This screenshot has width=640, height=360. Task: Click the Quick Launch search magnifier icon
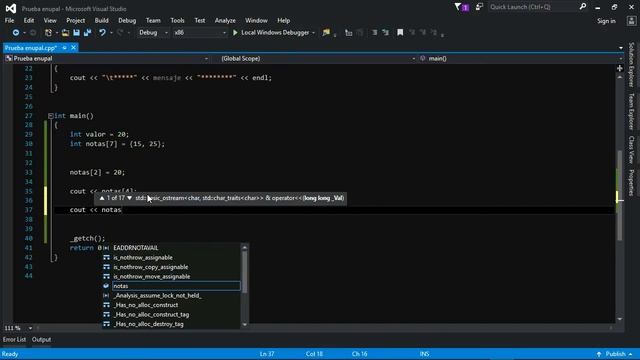[583, 7]
